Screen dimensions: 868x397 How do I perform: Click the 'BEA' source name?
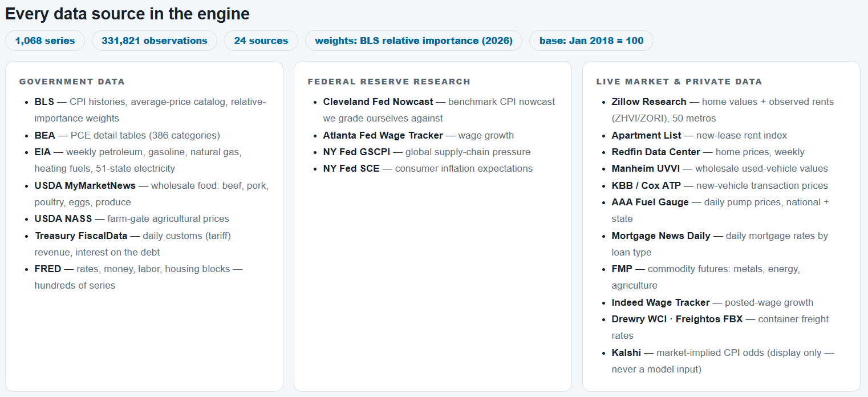(44, 135)
